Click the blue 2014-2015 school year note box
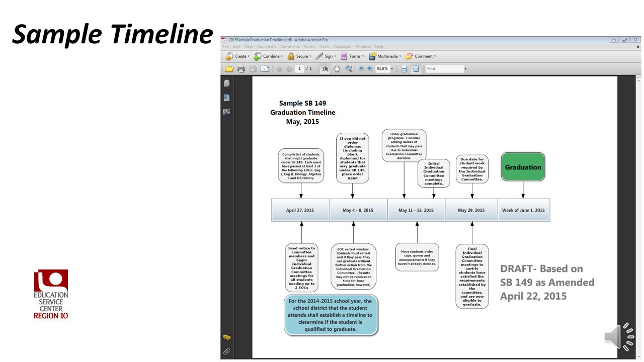Viewport: 644px width, 362px height. tap(331, 315)
